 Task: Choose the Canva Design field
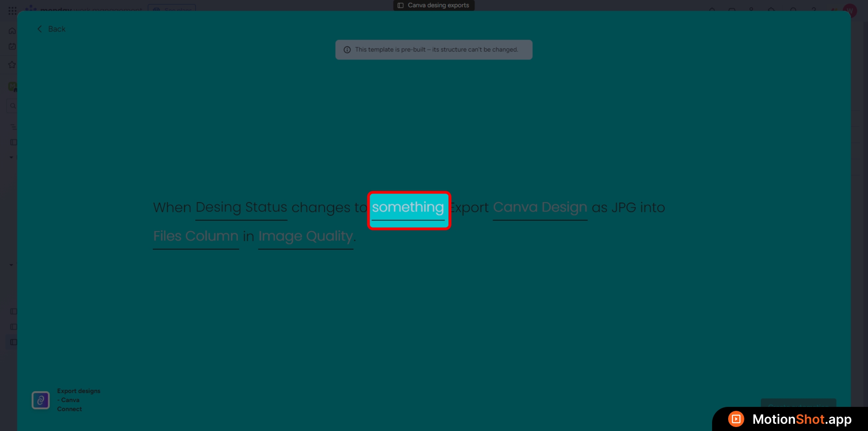coord(540,208)
